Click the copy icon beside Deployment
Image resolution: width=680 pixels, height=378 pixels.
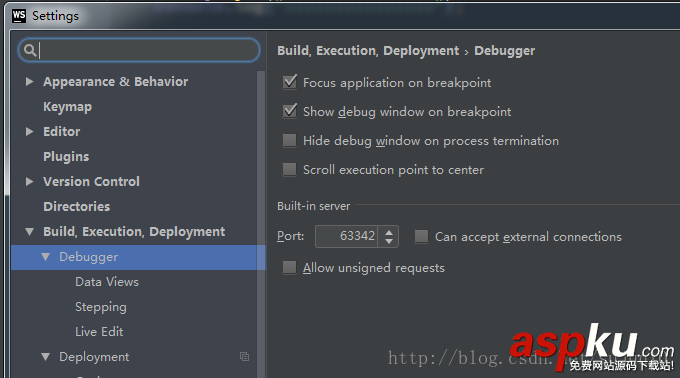click(x=244, y=356)
